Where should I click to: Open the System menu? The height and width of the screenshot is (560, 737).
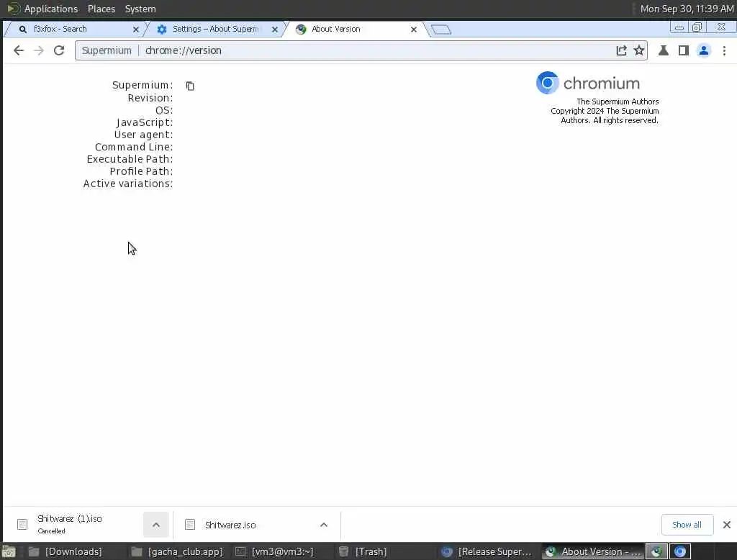[x=140, y=9]
